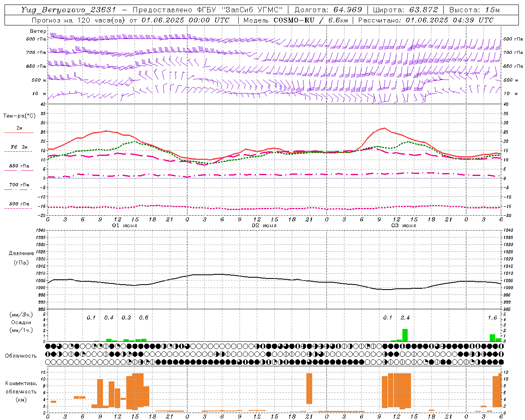Click the 01 июня date label
The image size is (525, 420).
(x=125, y=226)
